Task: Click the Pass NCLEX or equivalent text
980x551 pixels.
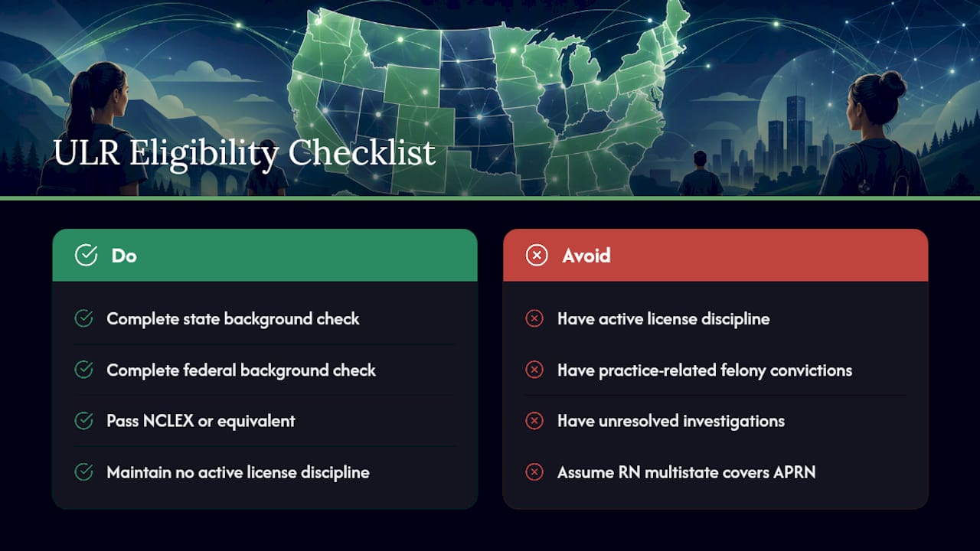Action: [201, 421]
